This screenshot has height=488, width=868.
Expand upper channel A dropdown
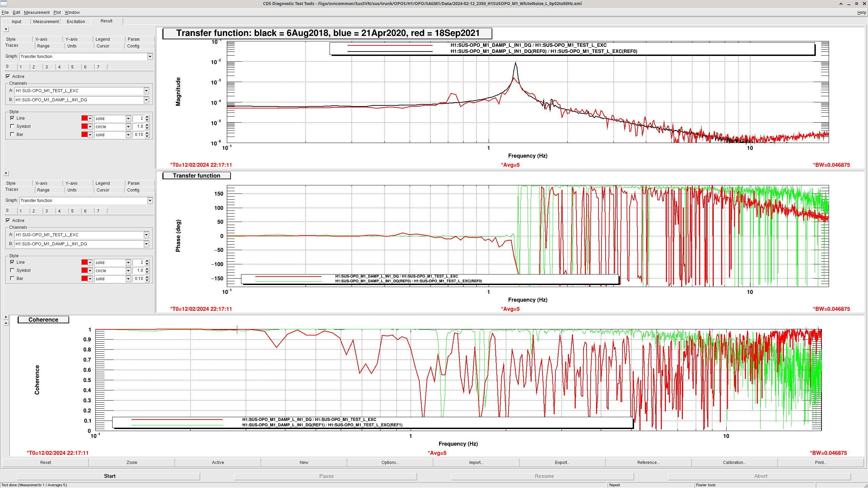[x=146, y=91]
